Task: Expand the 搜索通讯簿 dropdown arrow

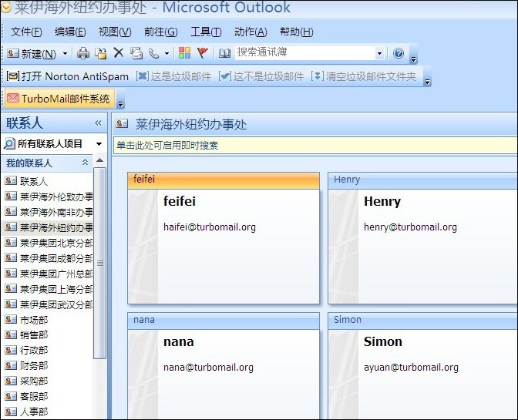Action: [x=380, y=53]
